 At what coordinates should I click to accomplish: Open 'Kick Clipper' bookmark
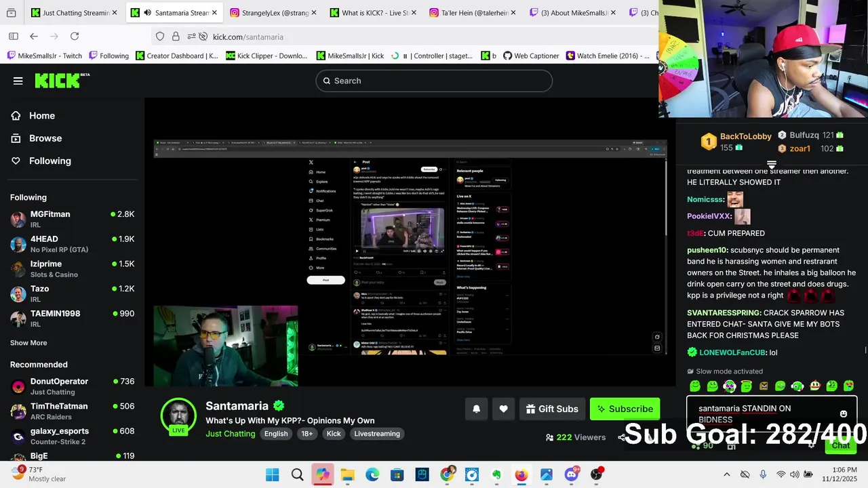click(x=267, y=56)
